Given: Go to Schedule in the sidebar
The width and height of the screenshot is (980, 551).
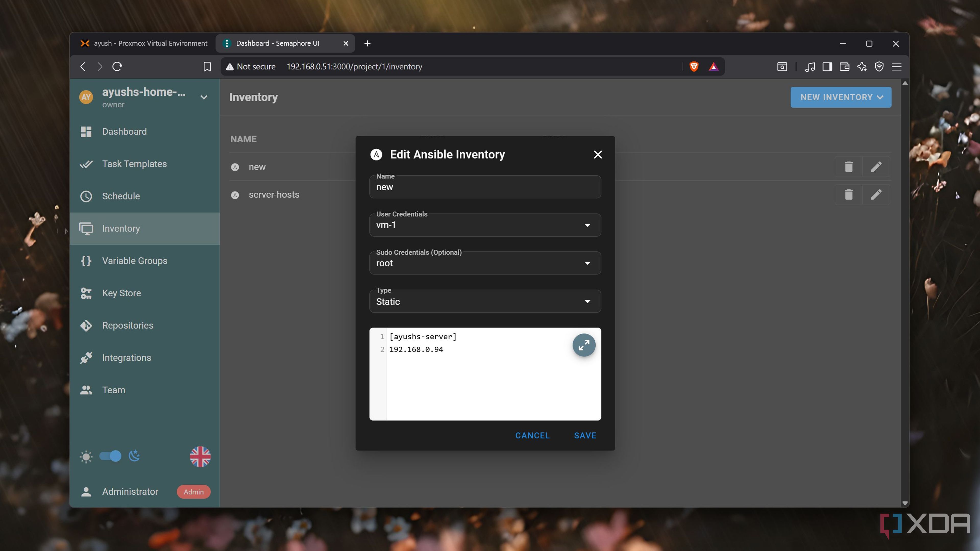Looking at the screenshot, I should click(144, 196).
